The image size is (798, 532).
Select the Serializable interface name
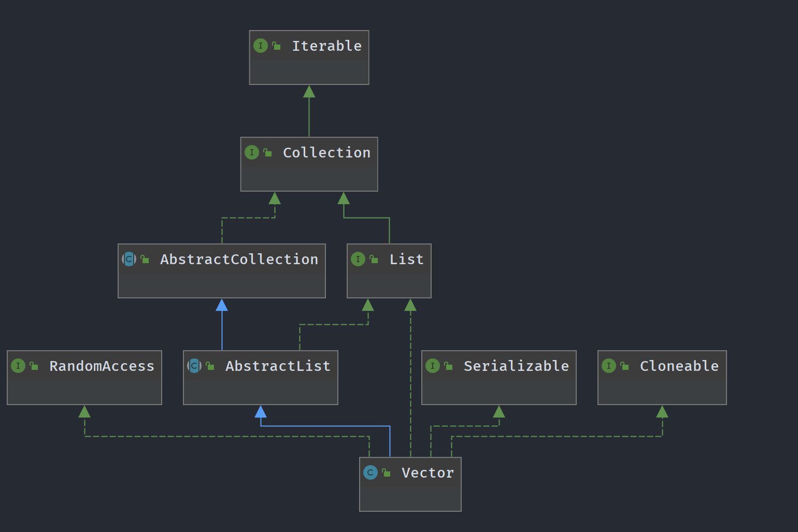(x=516, y=366)
